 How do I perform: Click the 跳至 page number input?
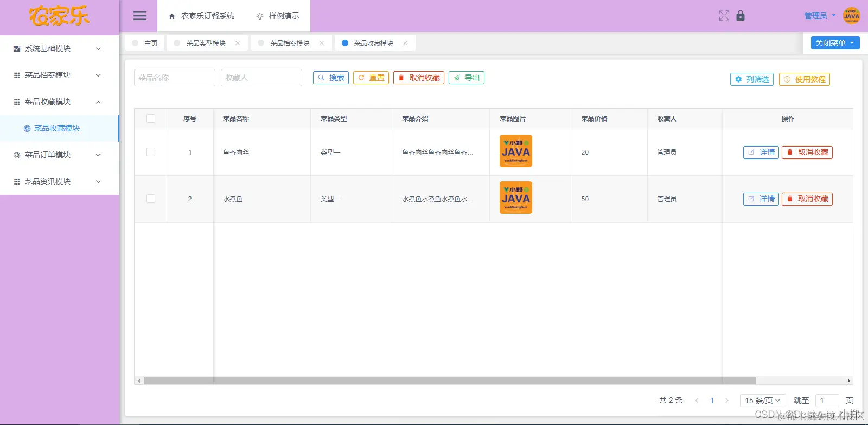[827, 401]
